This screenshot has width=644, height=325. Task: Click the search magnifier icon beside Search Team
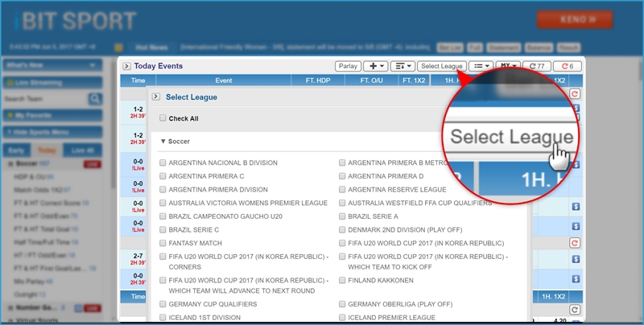pyautogui.click(x=95, y=99)
